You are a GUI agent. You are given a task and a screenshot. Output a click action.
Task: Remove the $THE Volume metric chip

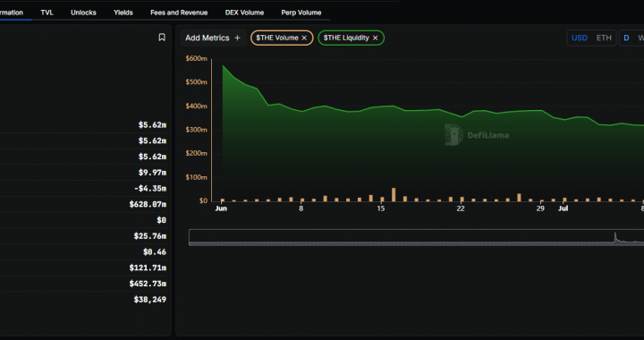tap(304, 38)
